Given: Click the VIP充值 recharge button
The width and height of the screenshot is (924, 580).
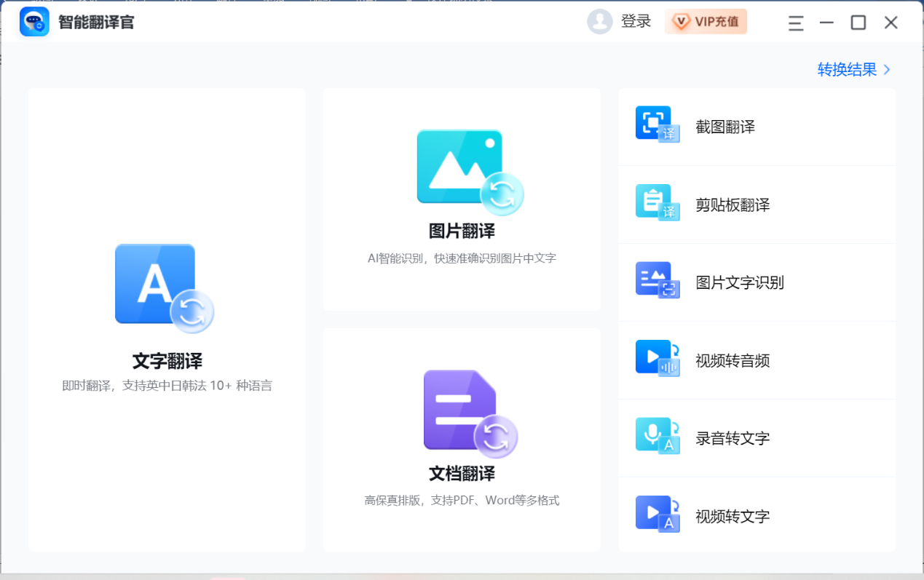Looking at the screenshot, I should pyautogui.click(x=706, y=22).
